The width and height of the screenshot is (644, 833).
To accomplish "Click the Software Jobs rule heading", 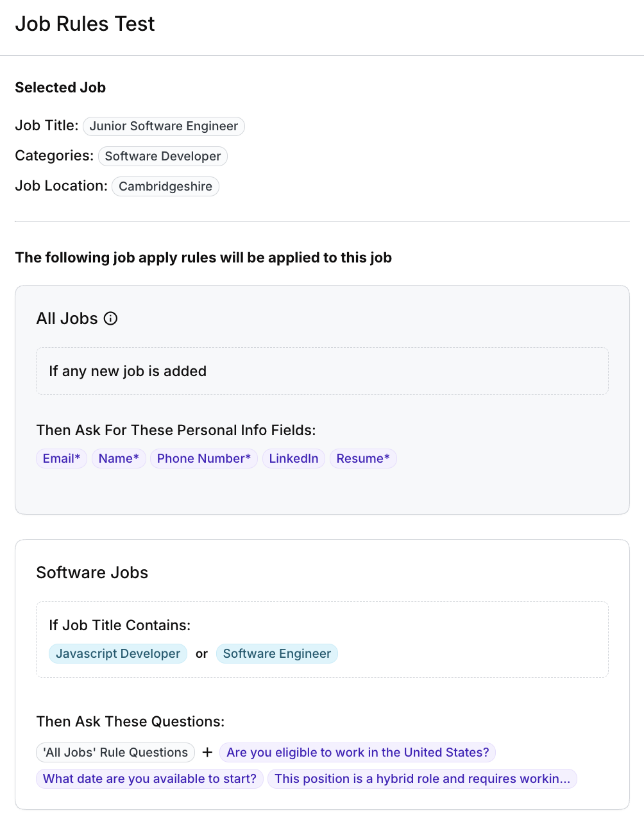I will pos(92,573).
